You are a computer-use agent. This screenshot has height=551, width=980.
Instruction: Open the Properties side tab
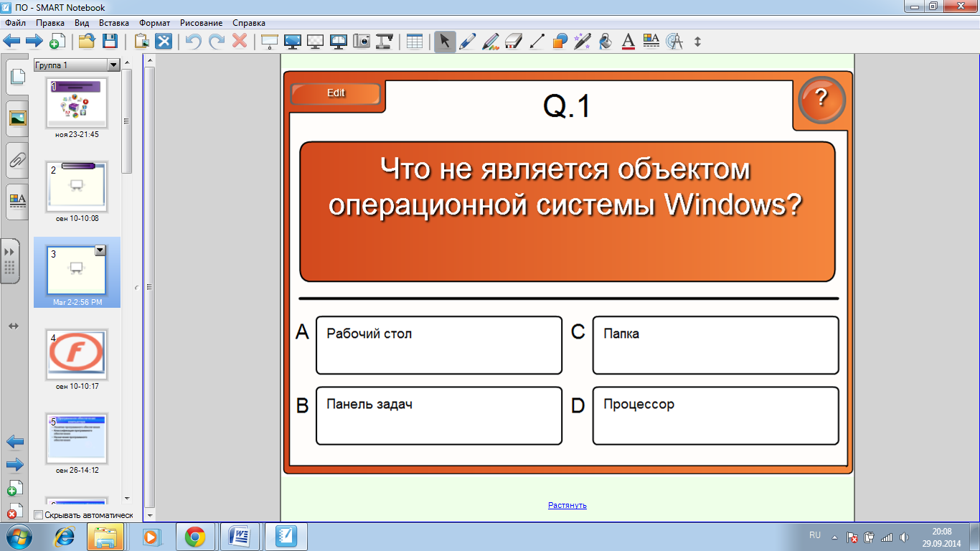click(x=18, y=202)
